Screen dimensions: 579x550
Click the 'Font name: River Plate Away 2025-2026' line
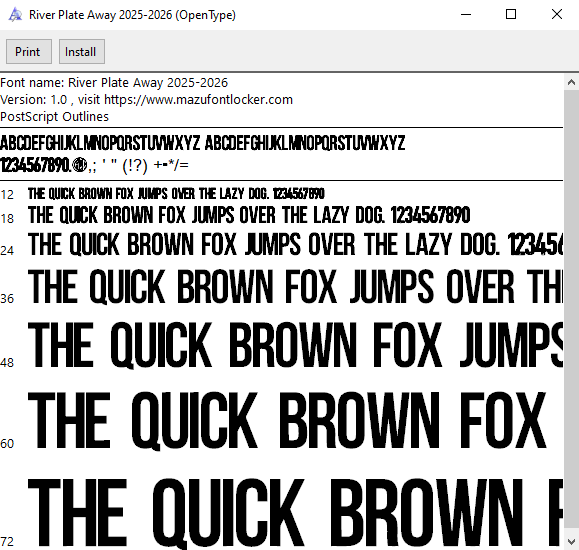[x=114, y=83]
